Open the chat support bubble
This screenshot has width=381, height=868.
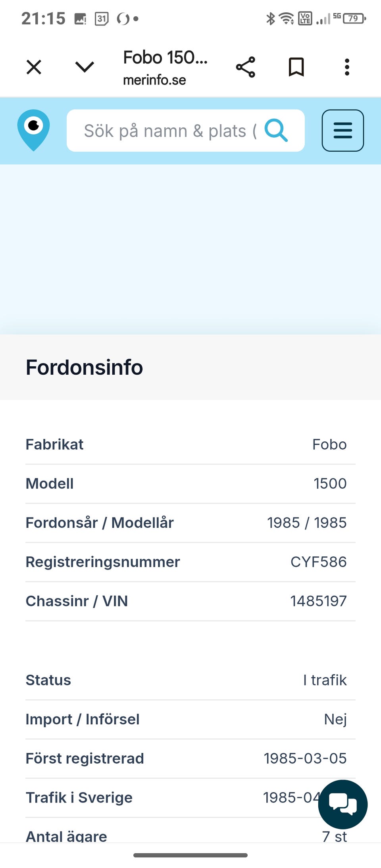(x=343, y=804)
